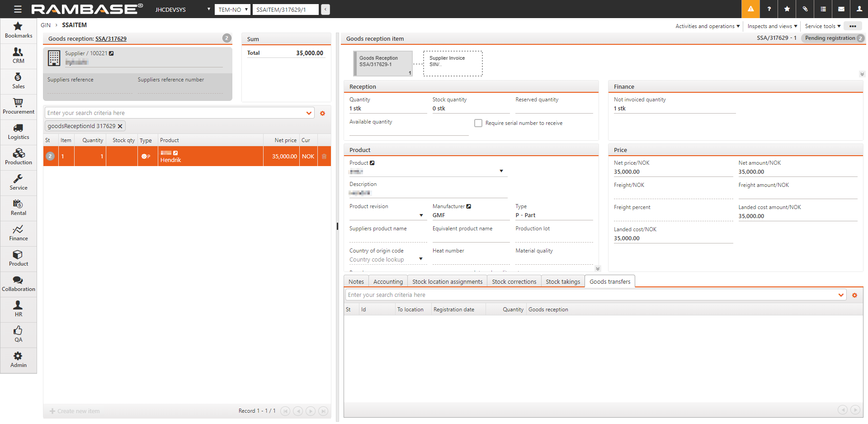Click the trash icon on item row
Screen dimensions: 868x424
coord(324,157)
